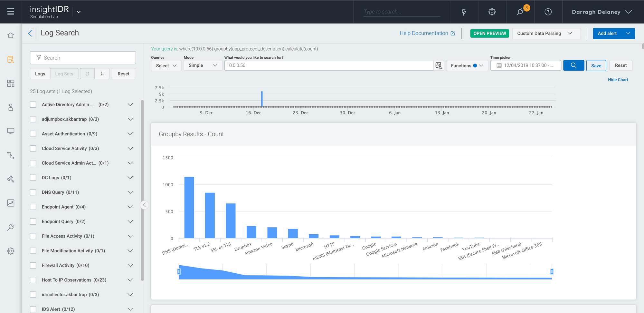The width and height of the screenshot is (644, 313).
Task: Select the Logs tab
Action: click(40, 74)
